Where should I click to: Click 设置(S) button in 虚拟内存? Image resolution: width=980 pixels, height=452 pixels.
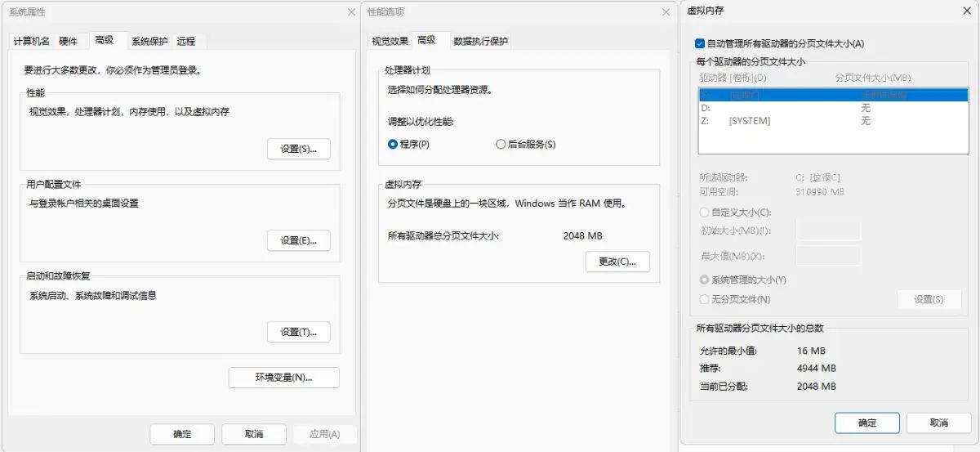(x=929, y=299)
